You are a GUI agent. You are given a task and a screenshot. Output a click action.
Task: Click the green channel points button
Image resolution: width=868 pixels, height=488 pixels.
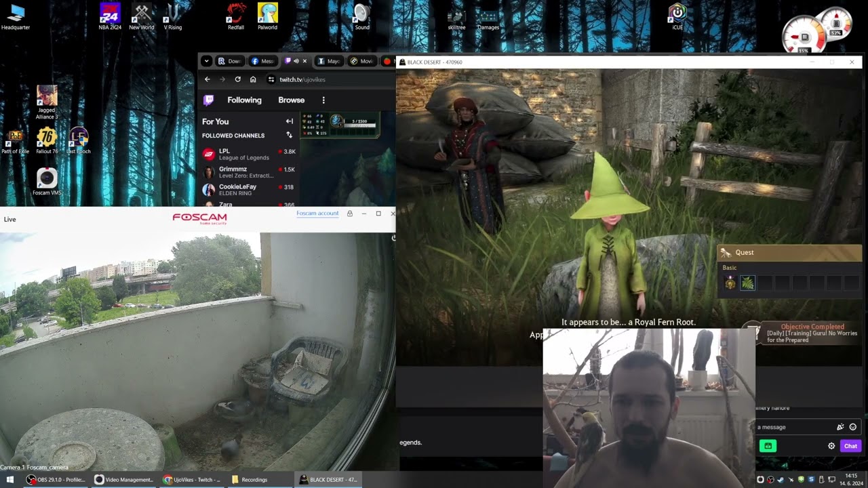click(x=768, y=446)
